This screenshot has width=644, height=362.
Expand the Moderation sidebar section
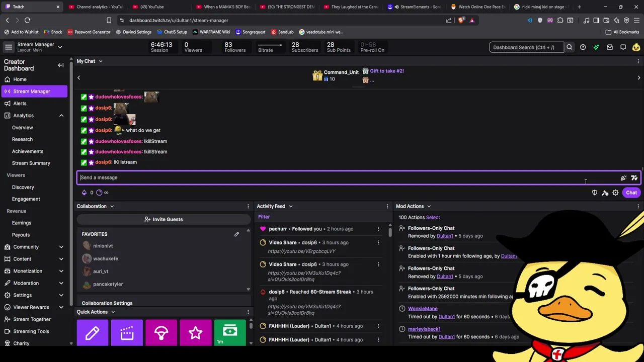point(61,283)
